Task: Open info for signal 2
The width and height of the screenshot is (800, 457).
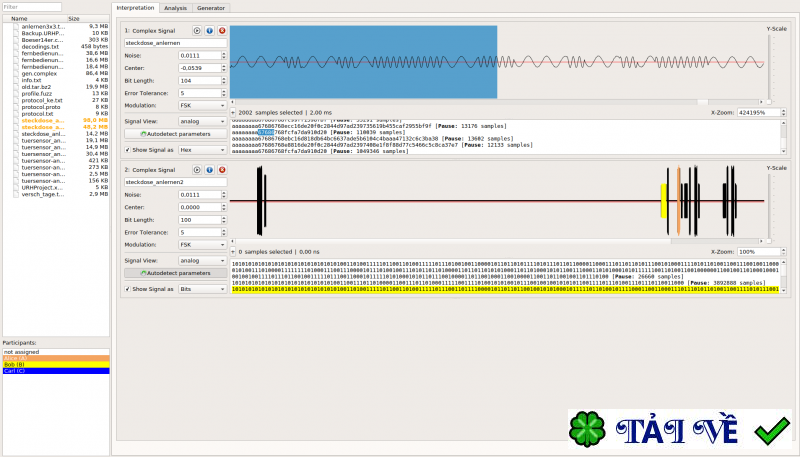Action: (x=210, y=170)
